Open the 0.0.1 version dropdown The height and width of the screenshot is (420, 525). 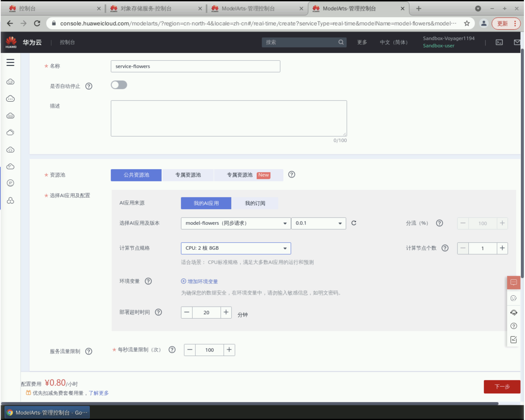pos(318,223)
